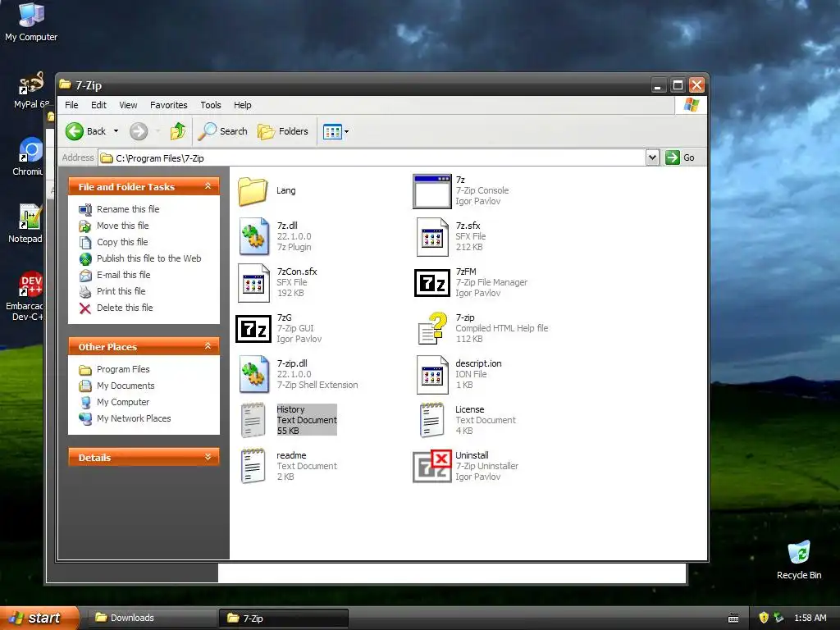This screenshot has width=840, height=630.
Task: Expand the Address bar dropdown
Action: [652, 157]
